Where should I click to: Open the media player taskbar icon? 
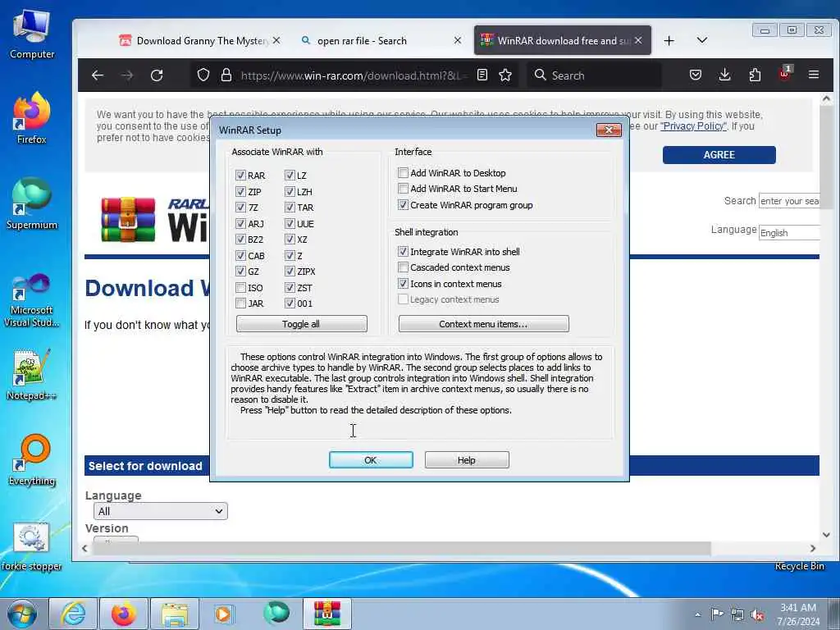[223, 614]
